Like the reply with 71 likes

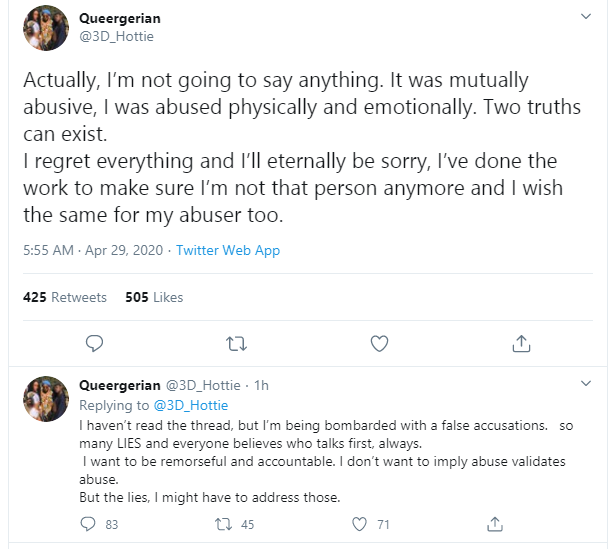pyautogui.click(x=361, y=524)
